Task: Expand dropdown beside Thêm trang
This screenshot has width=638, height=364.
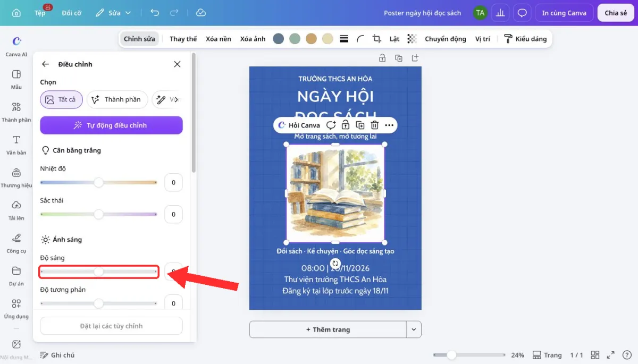Action: click(x=414, y=329)
